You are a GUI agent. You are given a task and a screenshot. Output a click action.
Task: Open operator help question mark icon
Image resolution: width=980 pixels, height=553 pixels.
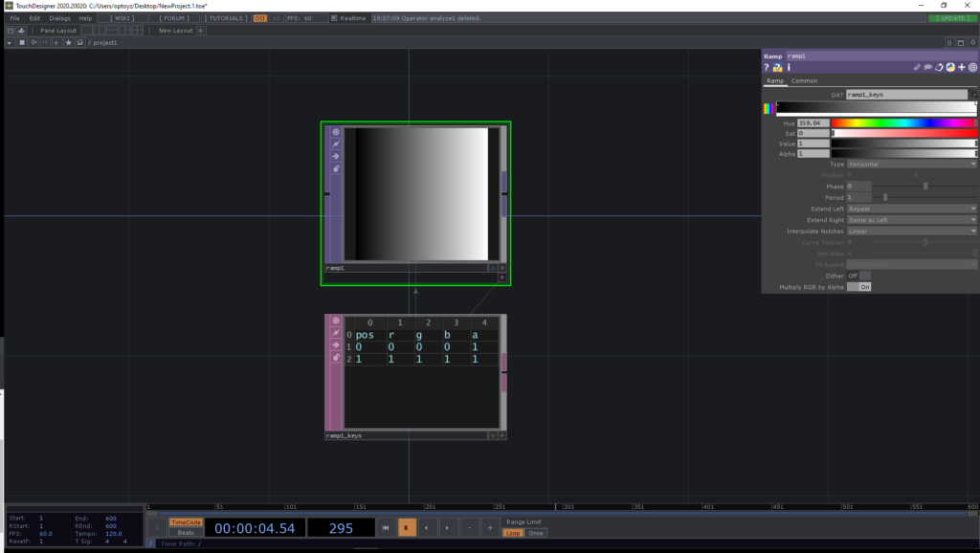(767, 68)
